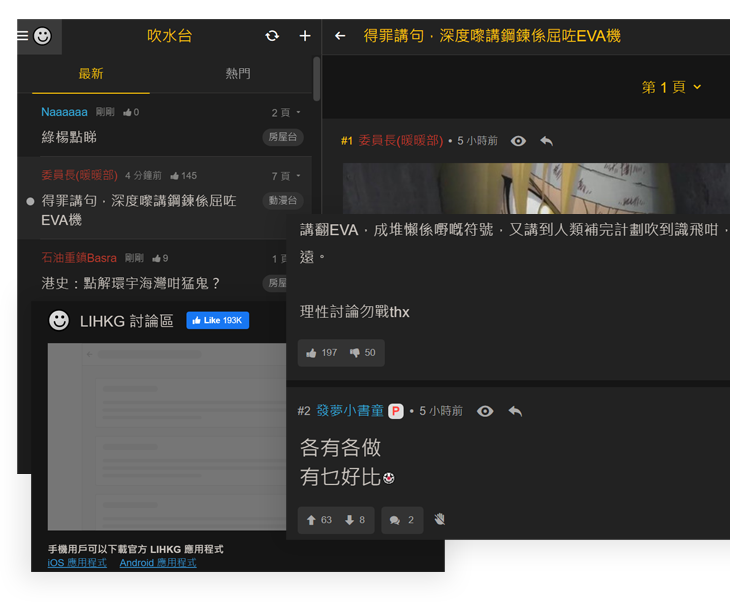The image size is (730, 602).
Task: Click username 石油重鎮Basra
Action: [x=79, y=258]
